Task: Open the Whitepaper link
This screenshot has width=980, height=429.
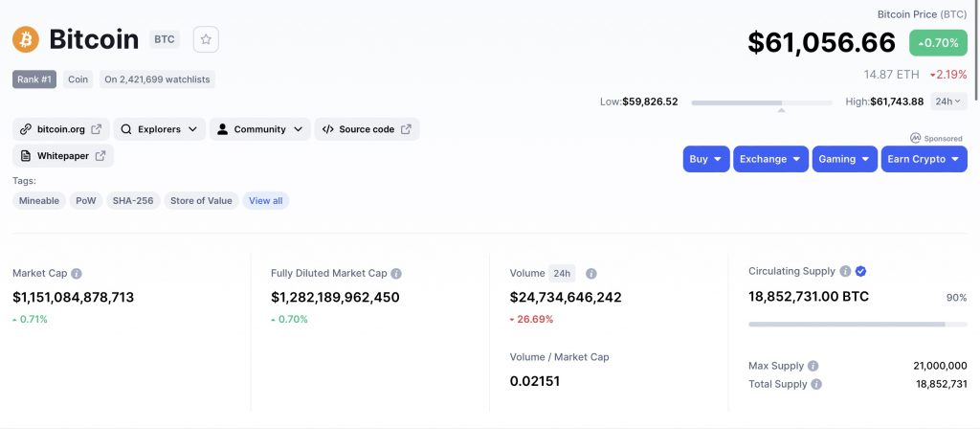Action: pyautogui.click(x=63, y=156)
